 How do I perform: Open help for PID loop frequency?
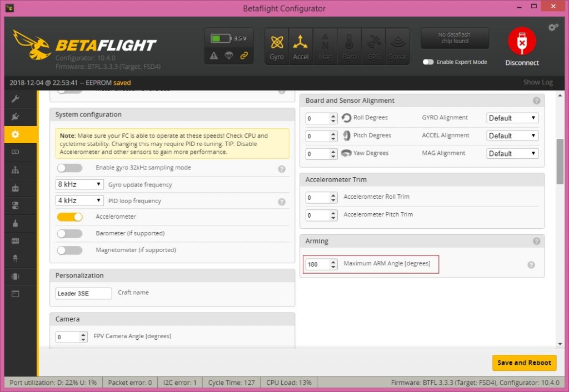[282, 202]
